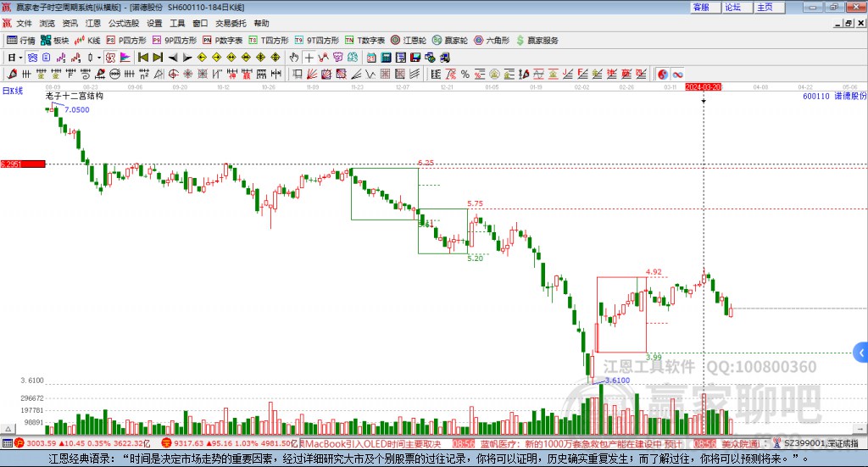Move chart right with black right arrow
The height and width of the screenshot is (467, 868).
[187, 58]
